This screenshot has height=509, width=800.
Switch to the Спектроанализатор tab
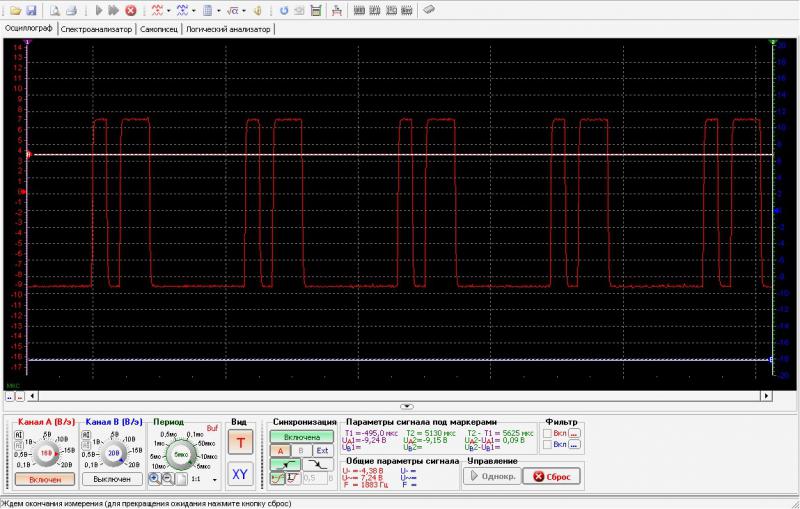[x=96, y=29]
